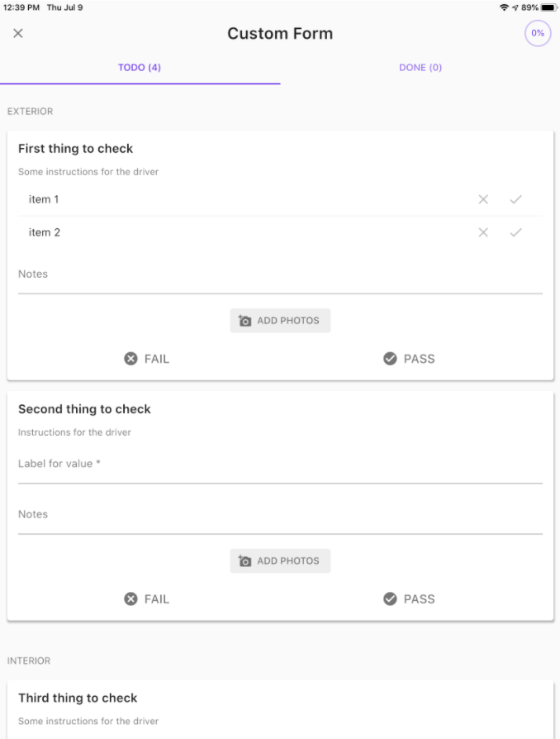
Task: Click the Label for value input field
Action: pyautogui.click(x=280, y=465)
